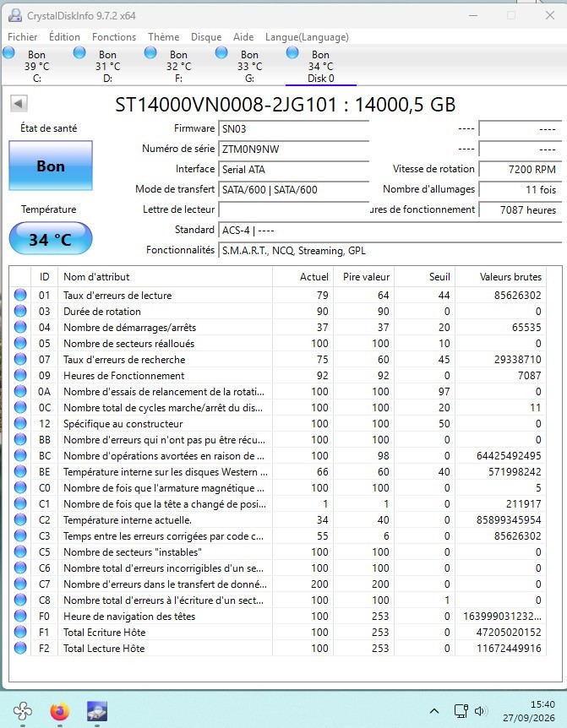Click status icon for attribute C1
Screen dimensions: 567x728
pos(20,503)
